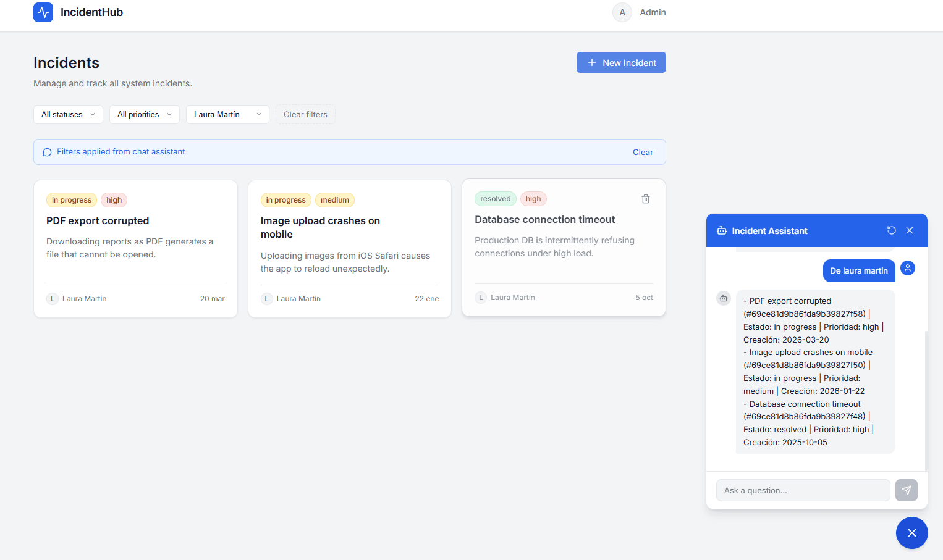Select the trash icon on Database connection timeout
Image resolution: width=943 pixels, height=560 pixels.
tap(645, 199)
